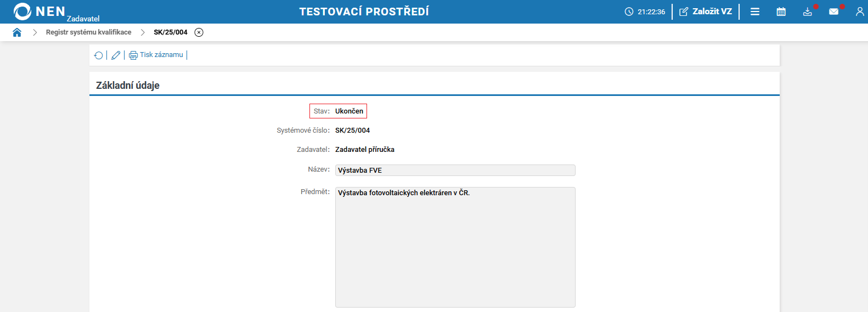The height and width of the screenshot is (312, 868).
Task: Open the hamburger main menu
Action: [x=755, y=12]
